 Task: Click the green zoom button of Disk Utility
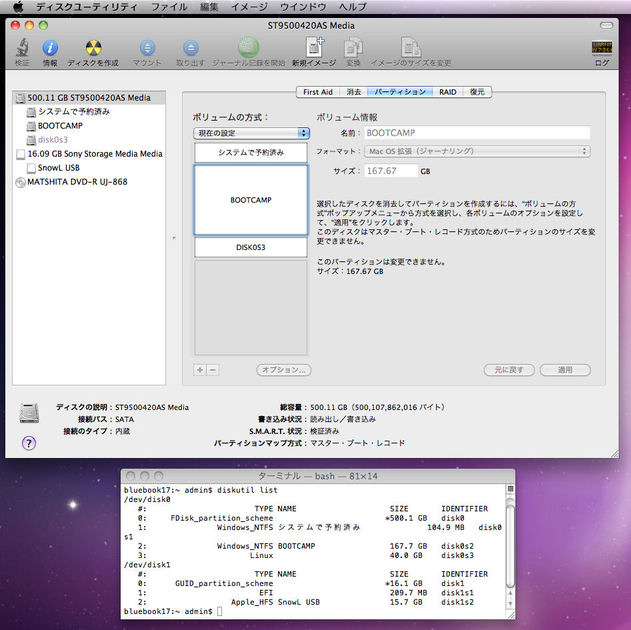tap(43, 25)
